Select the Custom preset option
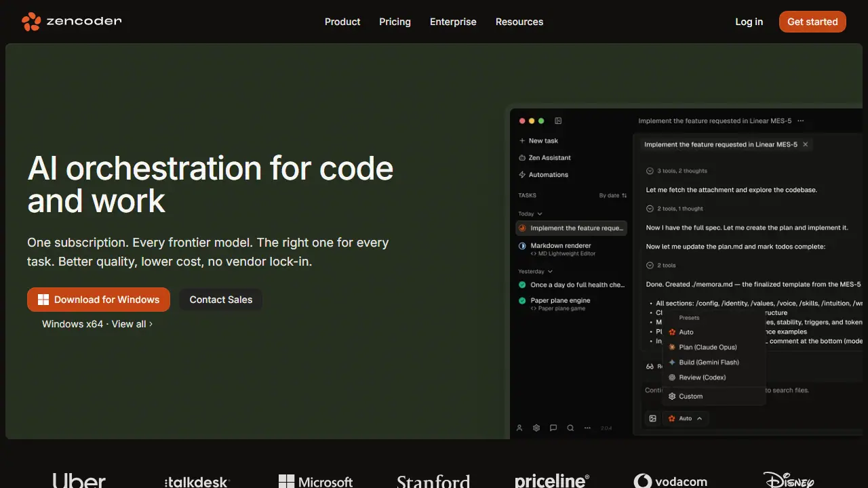This screenshot has height=488, width=868. coord(713,396)
